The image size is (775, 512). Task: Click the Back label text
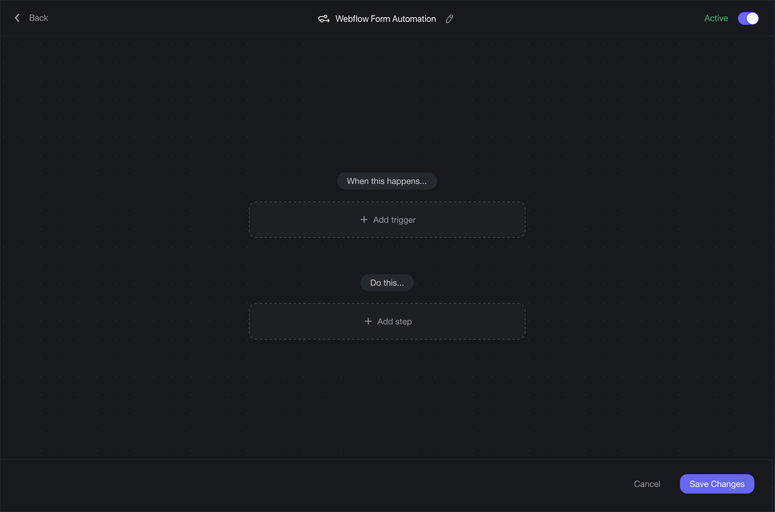[39, 18]
